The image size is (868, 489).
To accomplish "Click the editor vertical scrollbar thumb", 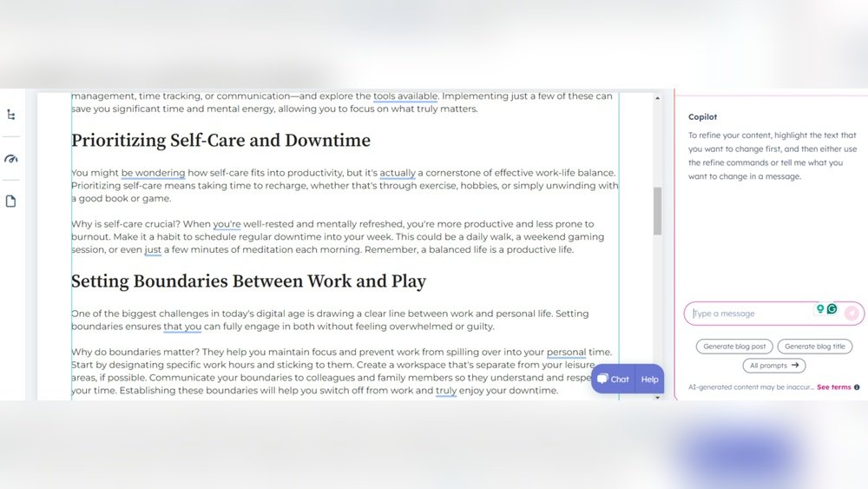I will 657,211.
